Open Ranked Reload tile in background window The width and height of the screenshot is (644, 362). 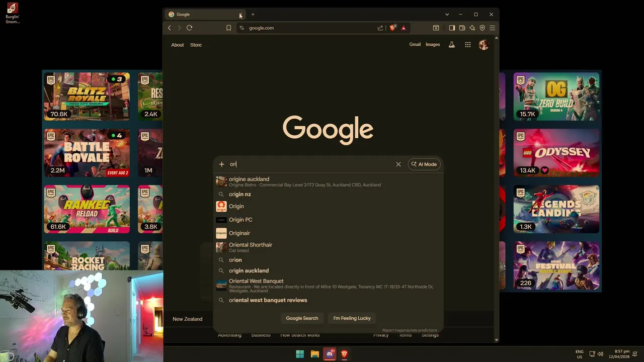[x=87, y=209]
